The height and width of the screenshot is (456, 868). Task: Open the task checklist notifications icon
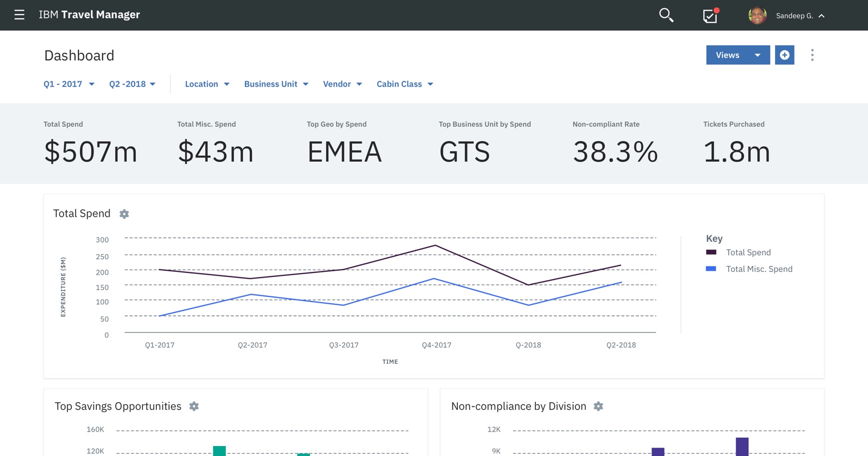click(710, 16)
